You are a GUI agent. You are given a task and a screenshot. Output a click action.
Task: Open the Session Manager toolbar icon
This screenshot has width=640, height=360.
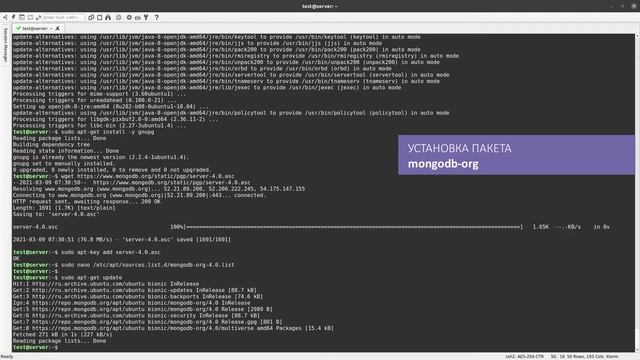pyautogui.click(x=5, y=18)
